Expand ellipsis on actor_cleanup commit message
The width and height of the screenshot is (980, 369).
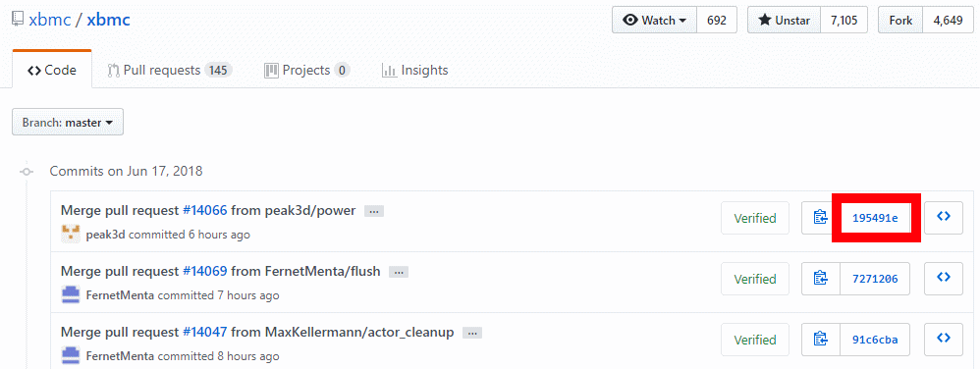pos(472,333)
